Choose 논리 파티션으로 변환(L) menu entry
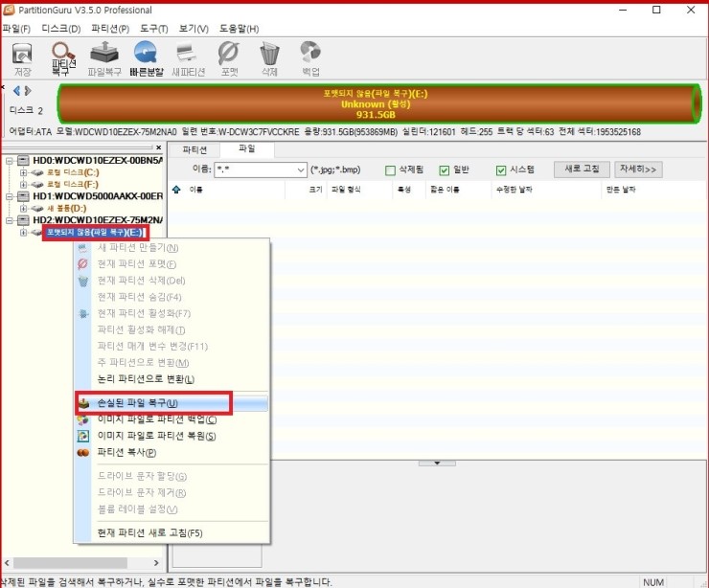 (172, 379)
